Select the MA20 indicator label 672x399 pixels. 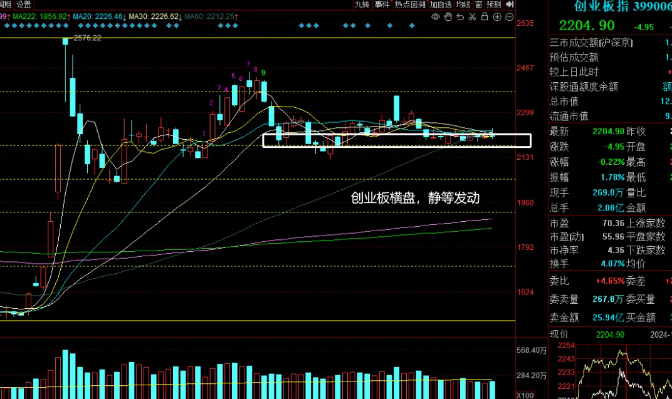98,16
